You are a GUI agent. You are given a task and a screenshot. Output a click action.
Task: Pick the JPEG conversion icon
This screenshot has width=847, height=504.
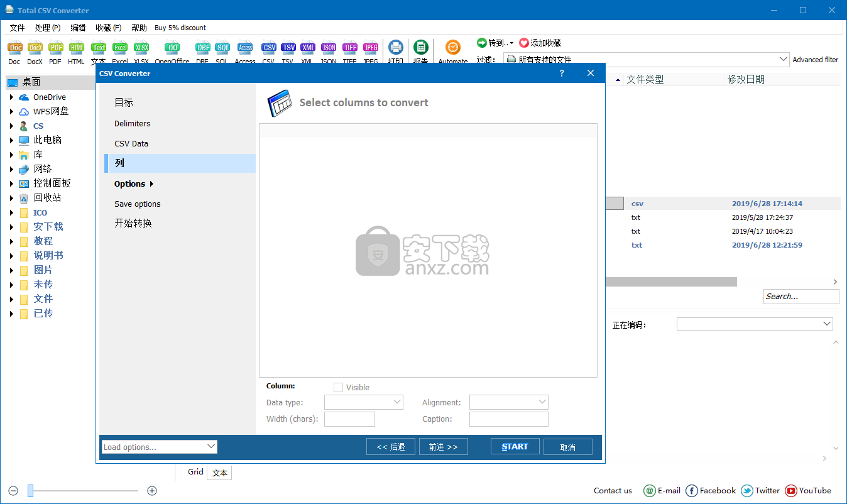[x=371, y=48]
